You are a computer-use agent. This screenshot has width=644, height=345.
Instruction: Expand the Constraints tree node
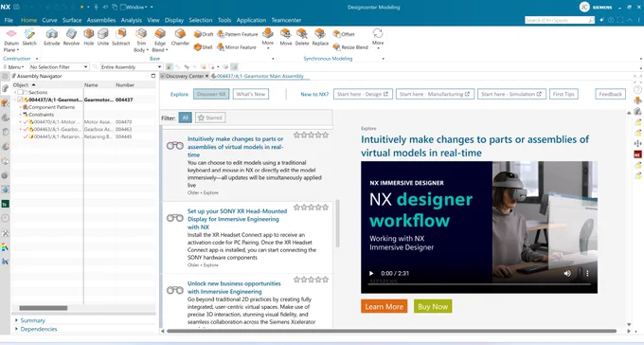coord(21,115)
